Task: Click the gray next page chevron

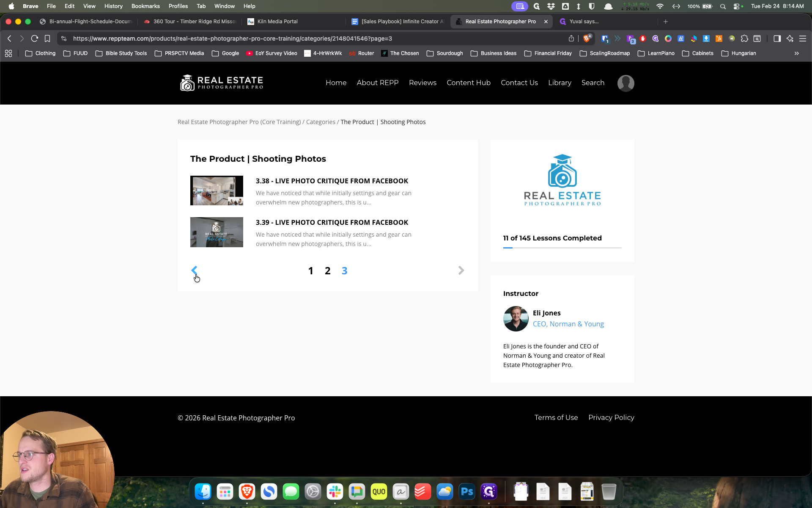Action: pyautogui.click(x=461, y=270)
